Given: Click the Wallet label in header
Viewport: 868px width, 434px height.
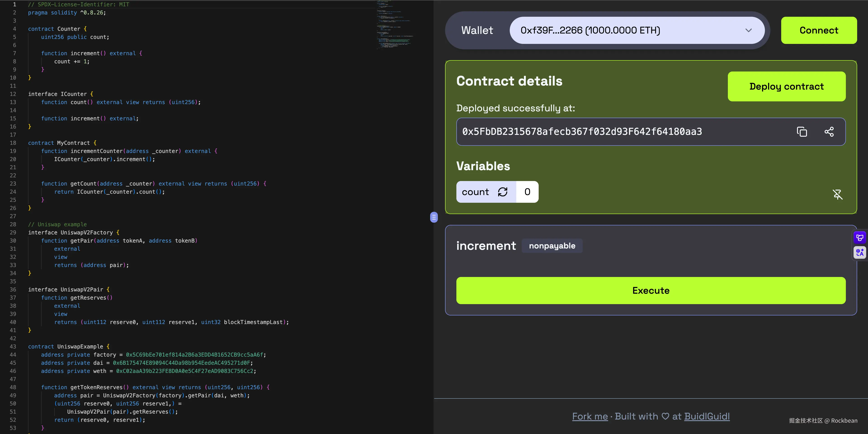Looking at the screenshot, I should point(476,30).
